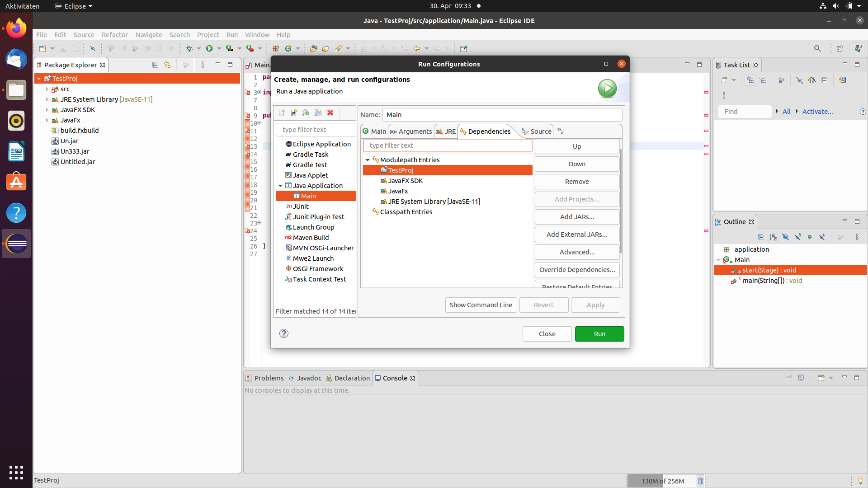Click the New wizard toolbar icon

click(42, 48)
